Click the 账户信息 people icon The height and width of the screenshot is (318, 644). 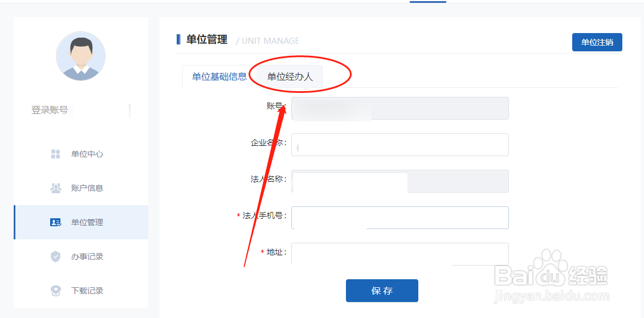[55, 188]
